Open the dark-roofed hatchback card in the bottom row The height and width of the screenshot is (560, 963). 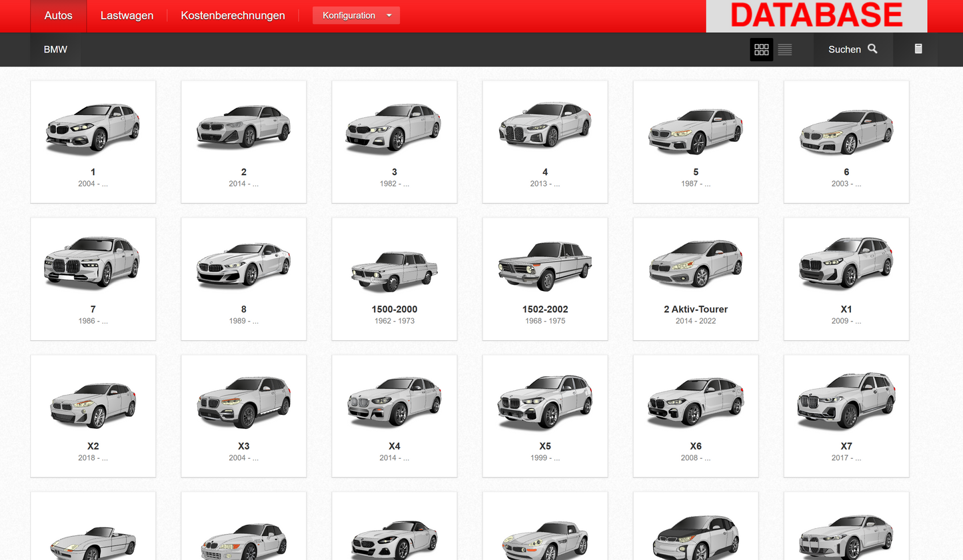(696, 527)
